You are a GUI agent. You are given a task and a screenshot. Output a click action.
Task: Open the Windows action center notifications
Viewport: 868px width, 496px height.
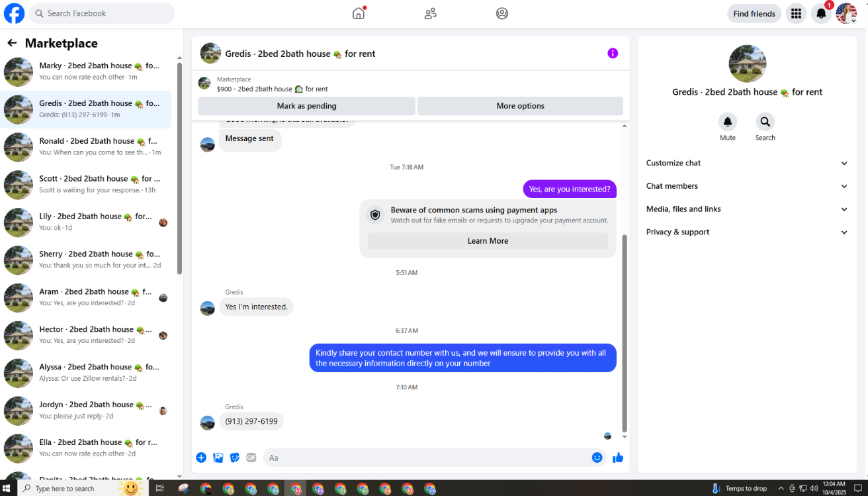click(x=857, y=489)
